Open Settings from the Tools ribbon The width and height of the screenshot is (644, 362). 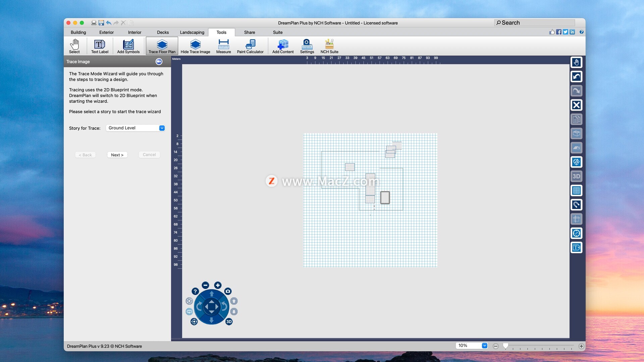click(307, 46)
